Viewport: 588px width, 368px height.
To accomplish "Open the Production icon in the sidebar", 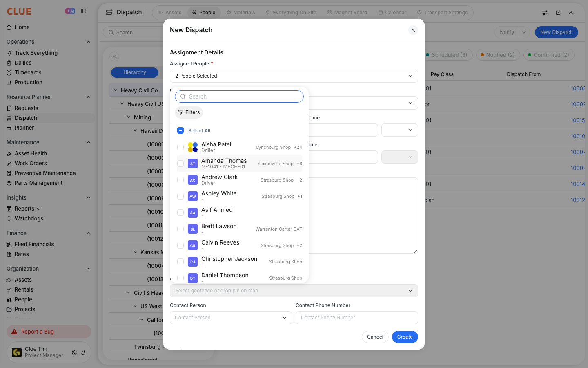I will 9,83.
